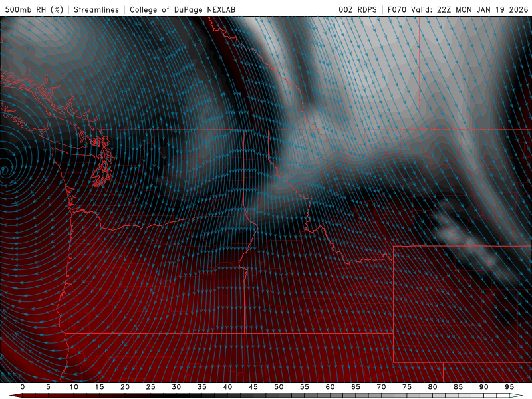Choose the '85' humidity legend label
Viewport: 532px width, 399px height.
click(458, 387)
